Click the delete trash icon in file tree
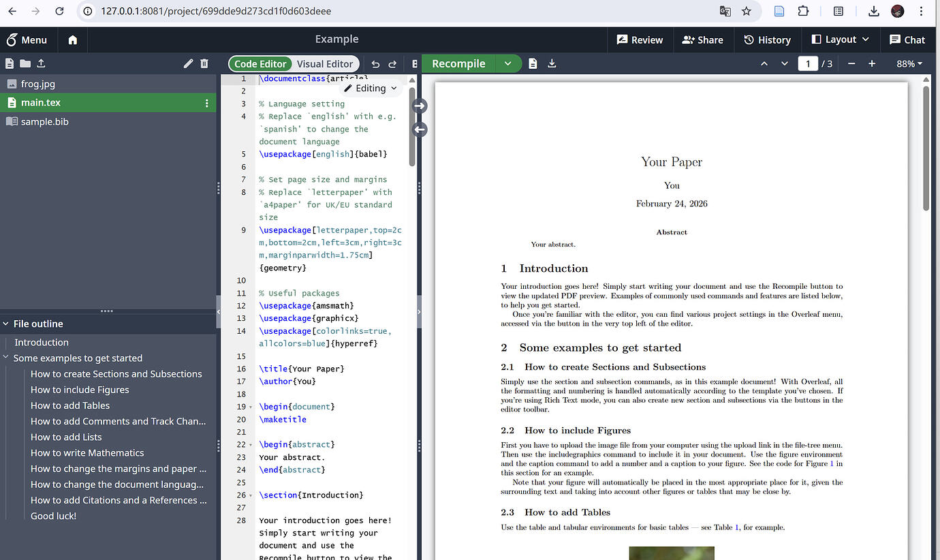This screenshot has height=560, width=940. pyautogui.click(x=204, y=63)
